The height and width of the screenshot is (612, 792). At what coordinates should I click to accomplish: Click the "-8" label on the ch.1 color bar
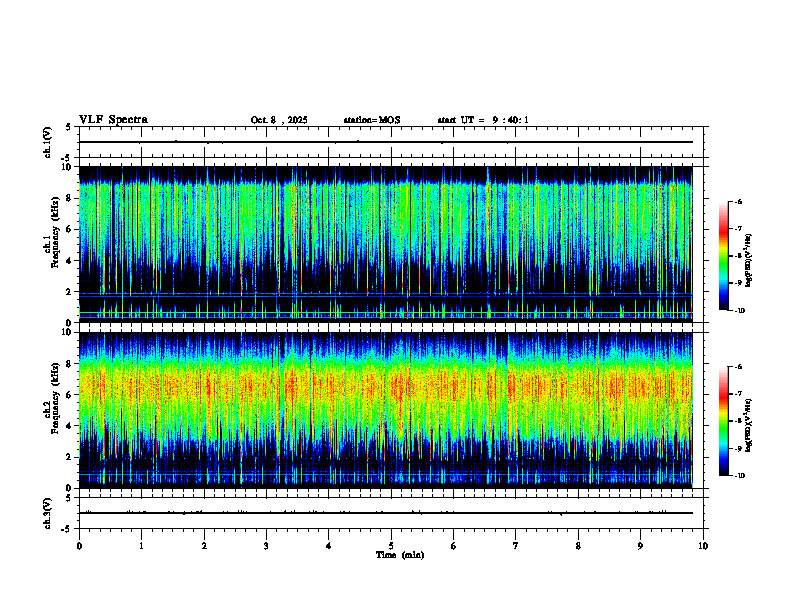pos(738,256)
